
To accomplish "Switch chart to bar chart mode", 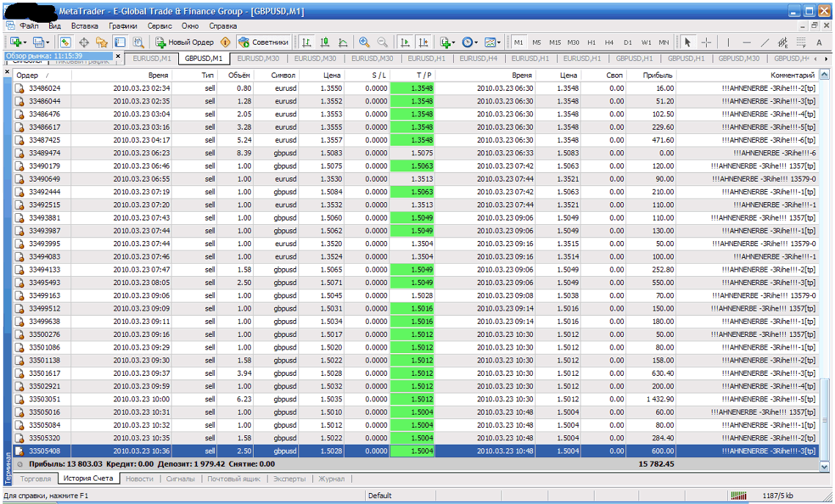I will point(306,42).
